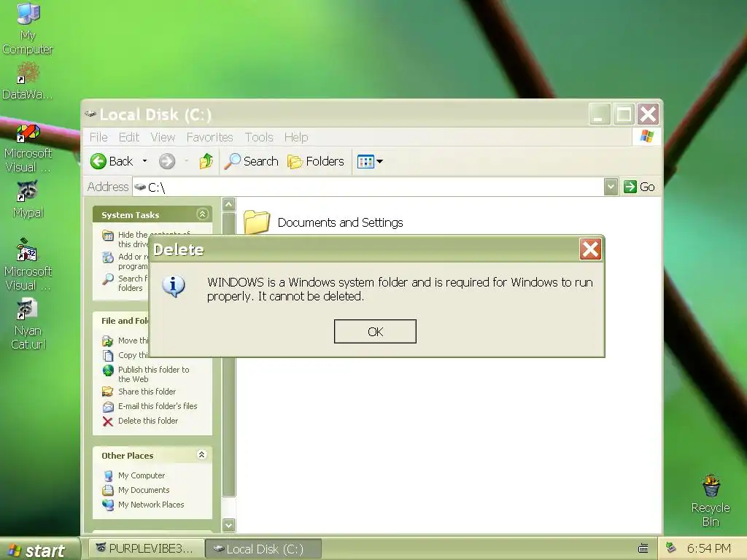Screen dimensions: 747x560
Task: Click the 6:54 PM clock
Action: [708, 548]
